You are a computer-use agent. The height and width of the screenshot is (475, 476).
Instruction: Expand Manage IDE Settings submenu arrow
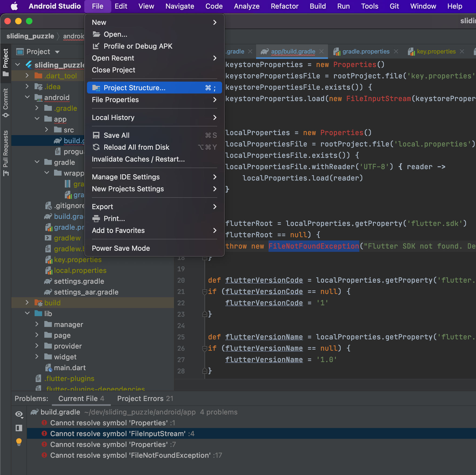(x=215, y=177)
